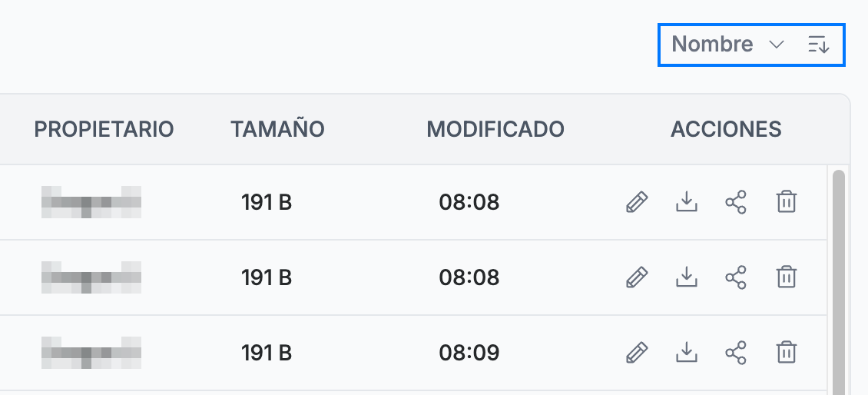
Task: Toggle sort direction icon beside Nombre
Action: coord(819,45)
